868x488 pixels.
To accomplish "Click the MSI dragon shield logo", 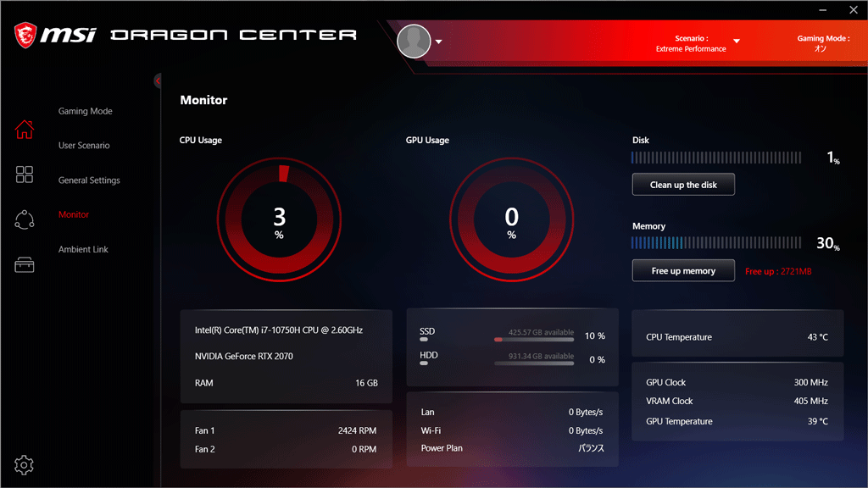I will tap(25, 36).
